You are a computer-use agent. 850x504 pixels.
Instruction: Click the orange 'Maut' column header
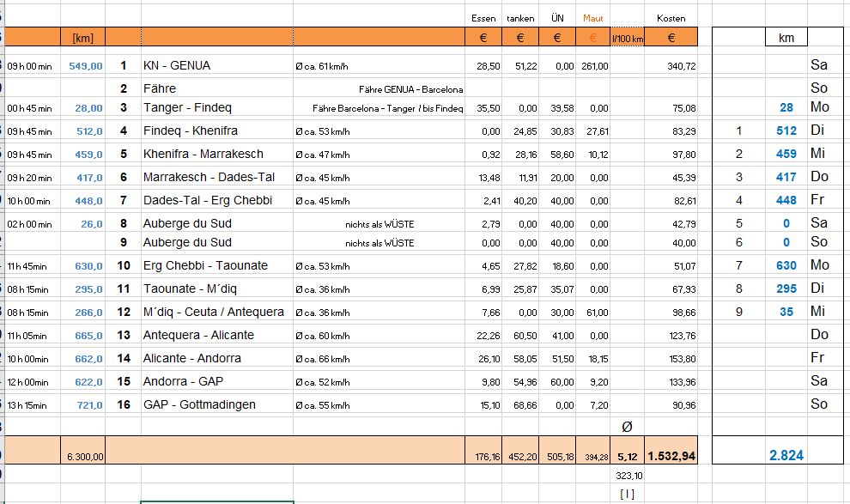(592, 18)
